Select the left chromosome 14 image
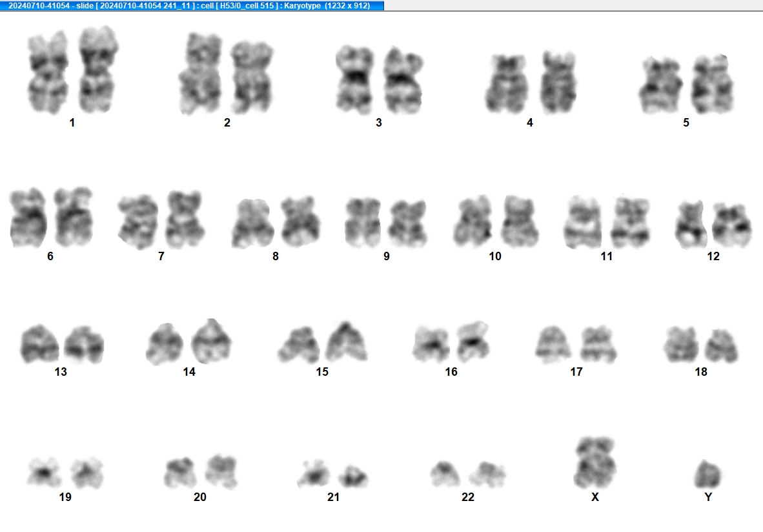Image resolution: width=763 pixels, height=532 pixels. point(165,344)
